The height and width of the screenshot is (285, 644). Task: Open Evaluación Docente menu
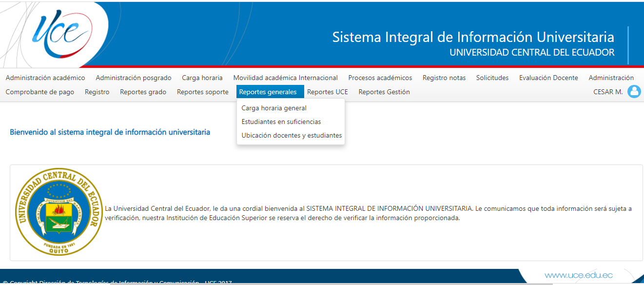click(x=548, y=78)
